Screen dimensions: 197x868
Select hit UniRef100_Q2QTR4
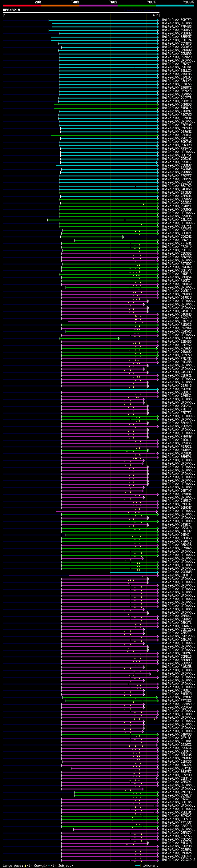177,40
